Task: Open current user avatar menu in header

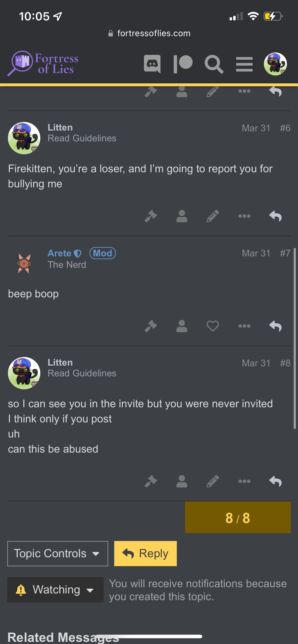Action: tap(275, 64)
